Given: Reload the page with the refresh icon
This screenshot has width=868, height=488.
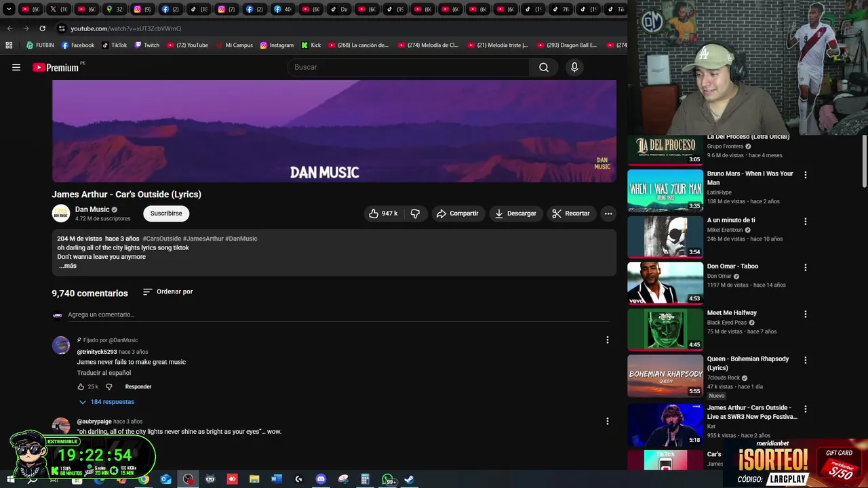Looking at the screenshot, I should tap(42, 28).
